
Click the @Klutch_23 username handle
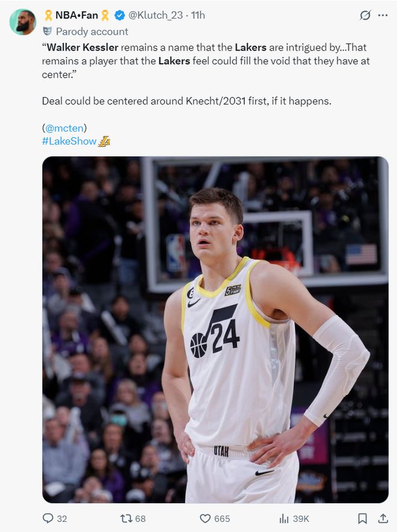coord(155,15)
